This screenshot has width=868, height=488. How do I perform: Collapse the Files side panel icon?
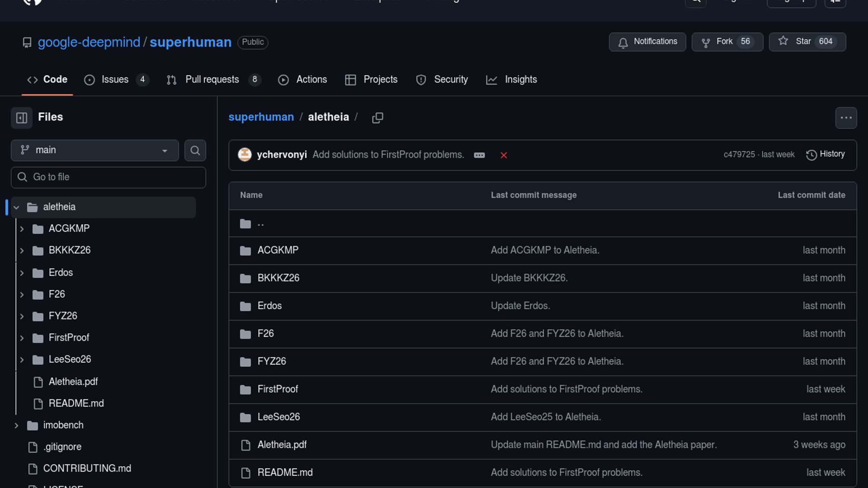[22, 118]
